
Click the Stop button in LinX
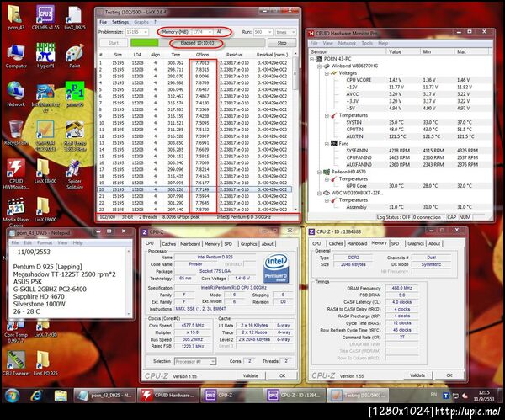tap(282, 43)
